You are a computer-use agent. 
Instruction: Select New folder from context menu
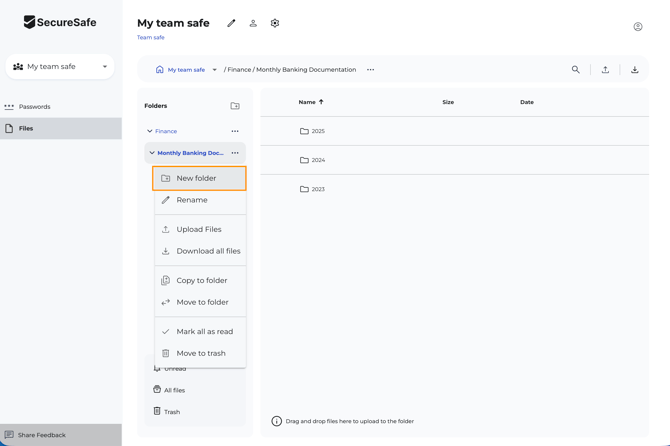(199, 178)
